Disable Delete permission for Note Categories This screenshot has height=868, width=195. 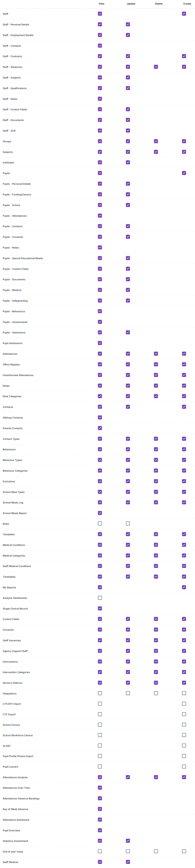tap(156, 396)
